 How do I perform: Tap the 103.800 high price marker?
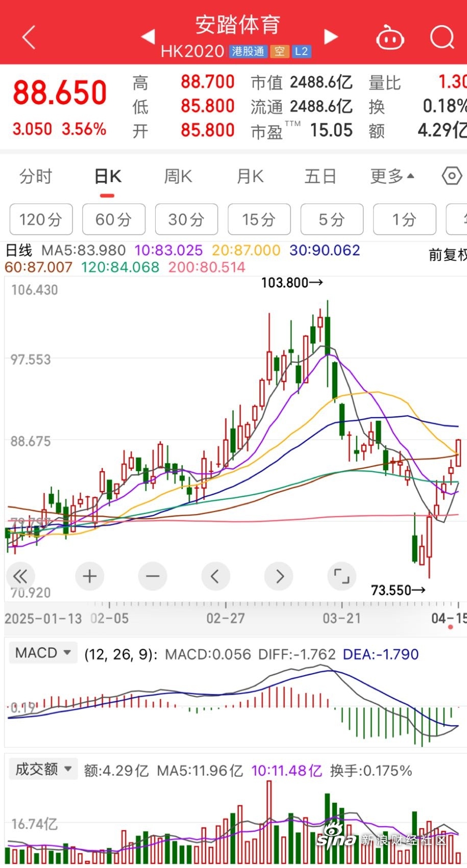(x=292, y=283)
